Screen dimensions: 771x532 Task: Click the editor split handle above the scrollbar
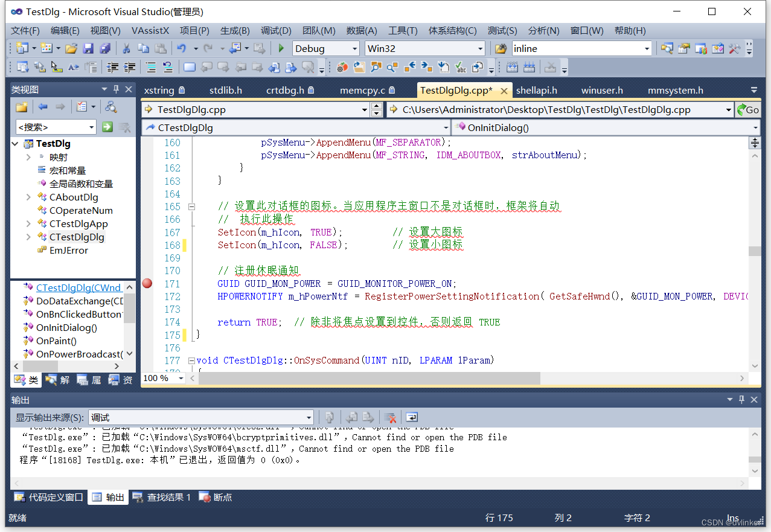click(x=755, y=143)
